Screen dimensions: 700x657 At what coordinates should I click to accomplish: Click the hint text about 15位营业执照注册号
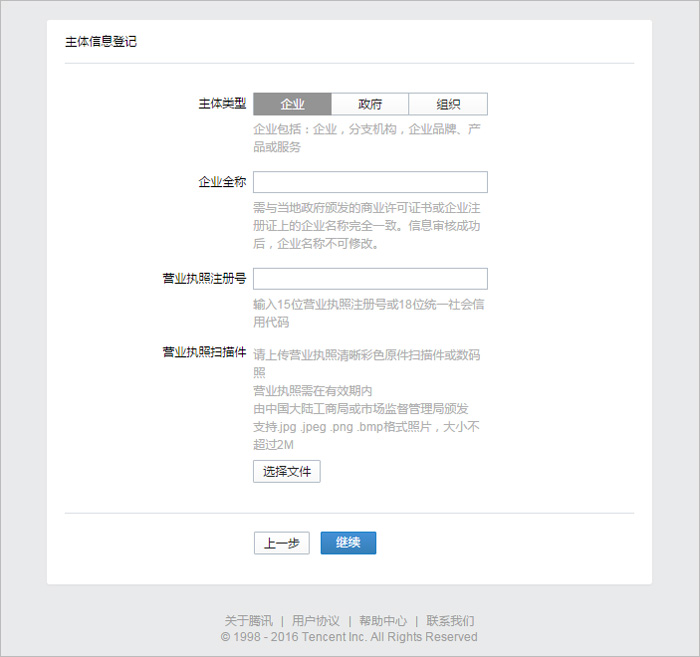370,313
